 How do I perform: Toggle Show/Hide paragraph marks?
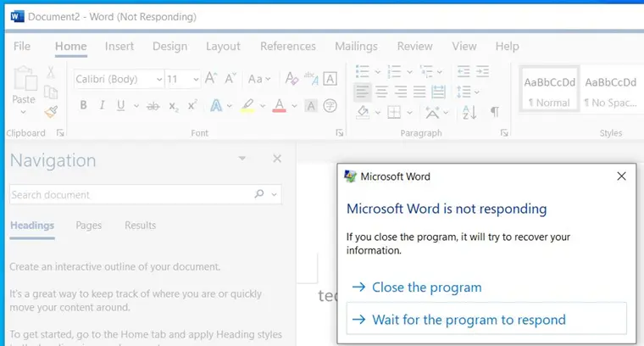pos(495,112)
